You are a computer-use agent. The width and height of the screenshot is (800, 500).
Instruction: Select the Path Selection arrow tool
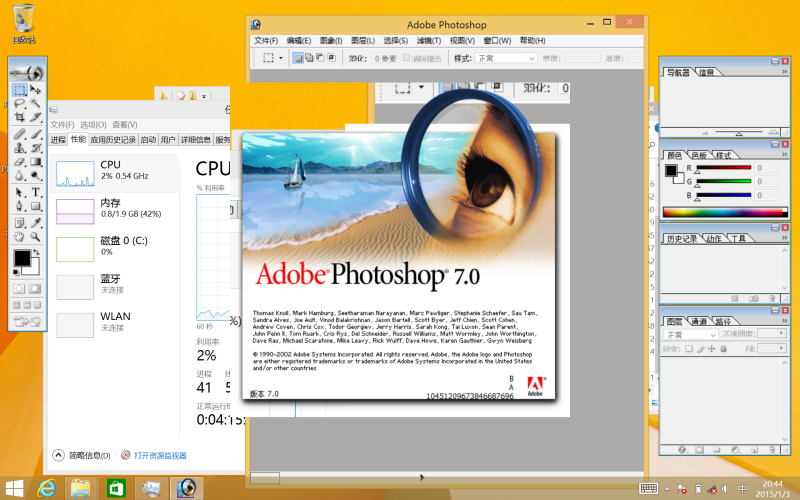pos(19,193)
